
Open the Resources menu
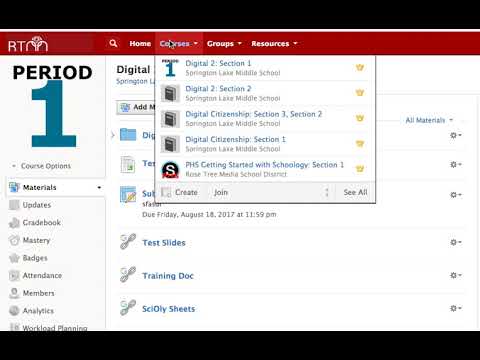(x=274, y=44)
